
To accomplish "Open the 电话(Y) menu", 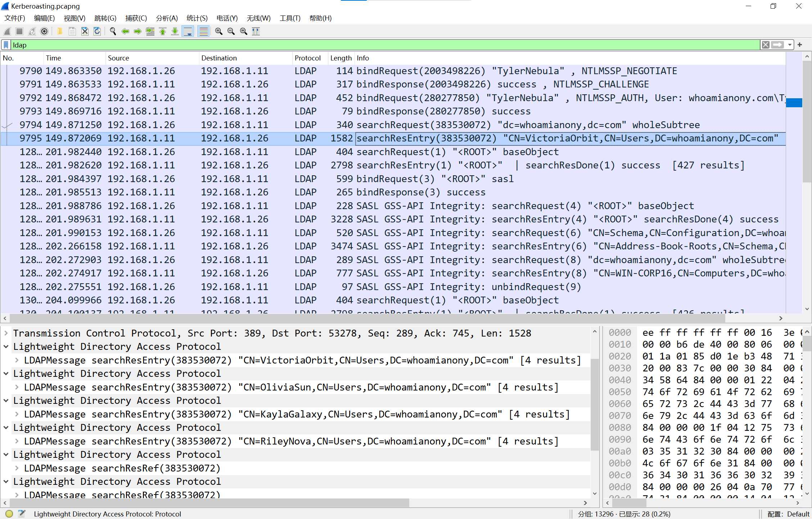I will (x=227, y=18).
